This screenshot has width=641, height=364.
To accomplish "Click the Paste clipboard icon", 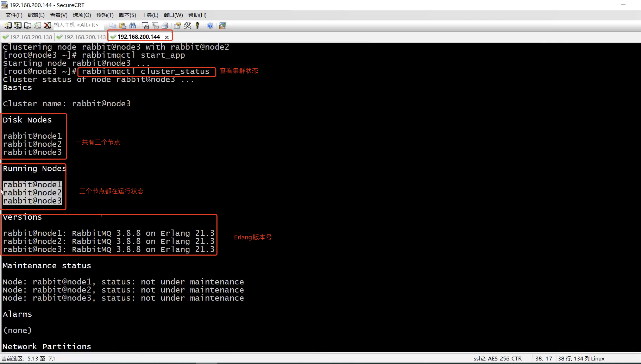I will pos(122,25).
